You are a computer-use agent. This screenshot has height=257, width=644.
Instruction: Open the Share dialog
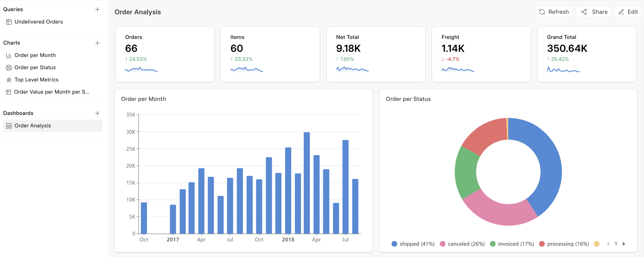(x=594, y=12)
